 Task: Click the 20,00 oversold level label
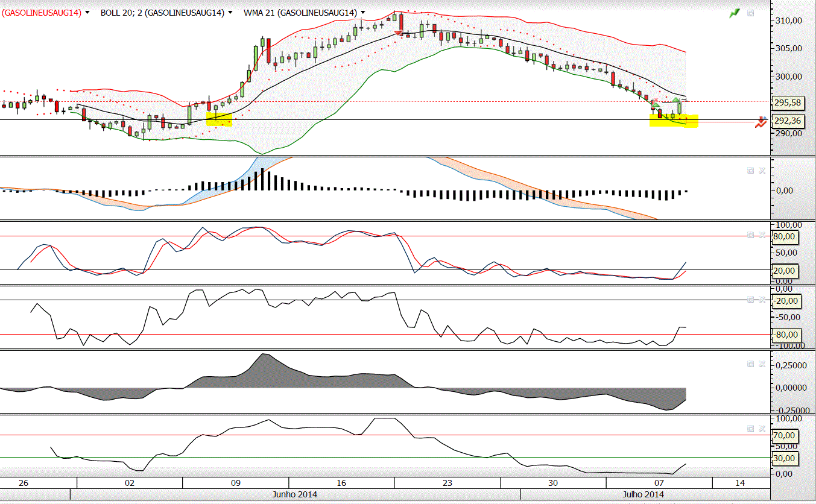tap(784, 271)
